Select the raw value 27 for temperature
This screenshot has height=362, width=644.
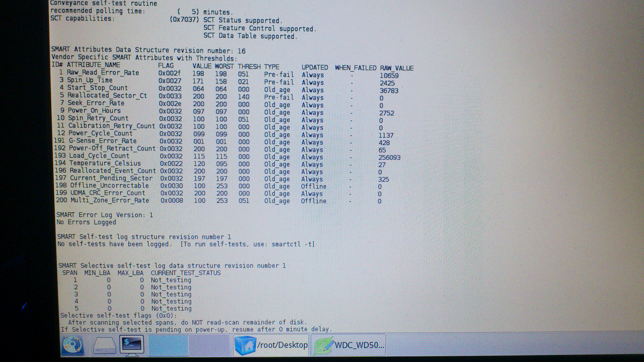[382, 165]
